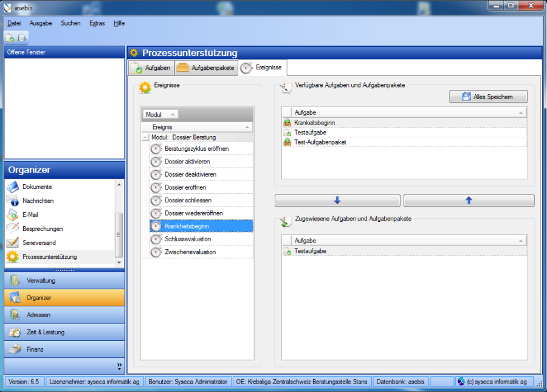Click the first toolbar icon with green check

(10, 38)
